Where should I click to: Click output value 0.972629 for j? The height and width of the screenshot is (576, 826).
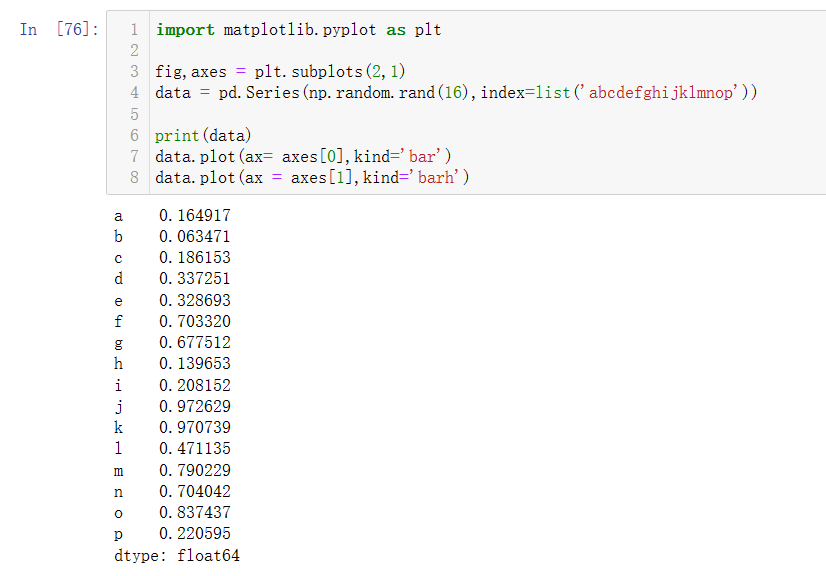pyautogui.click(x=195, y=406)
